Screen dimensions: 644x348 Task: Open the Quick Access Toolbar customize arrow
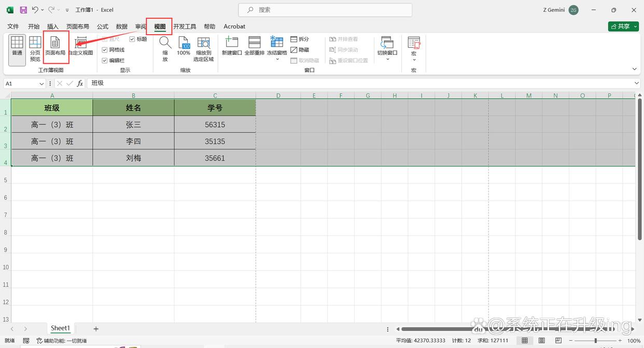67,10
